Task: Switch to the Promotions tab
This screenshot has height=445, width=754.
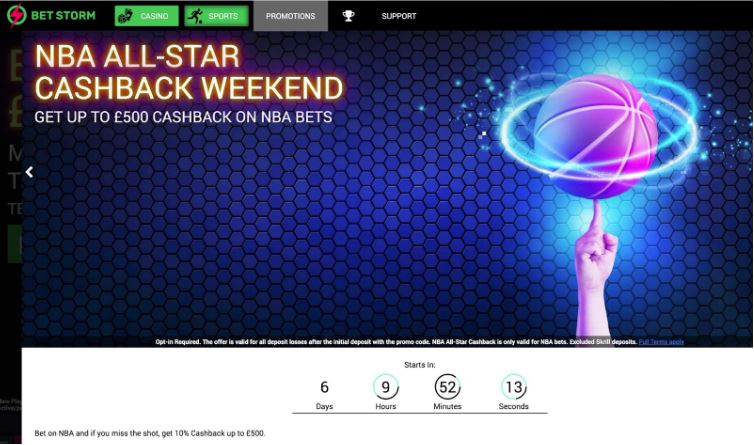Action: point(290,16)
